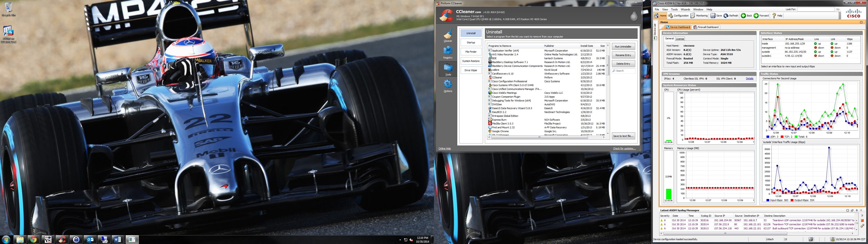Open the Registry section in CCleaner
The width and height of the screenshot is (868, 244).
(x=448, y=53)
